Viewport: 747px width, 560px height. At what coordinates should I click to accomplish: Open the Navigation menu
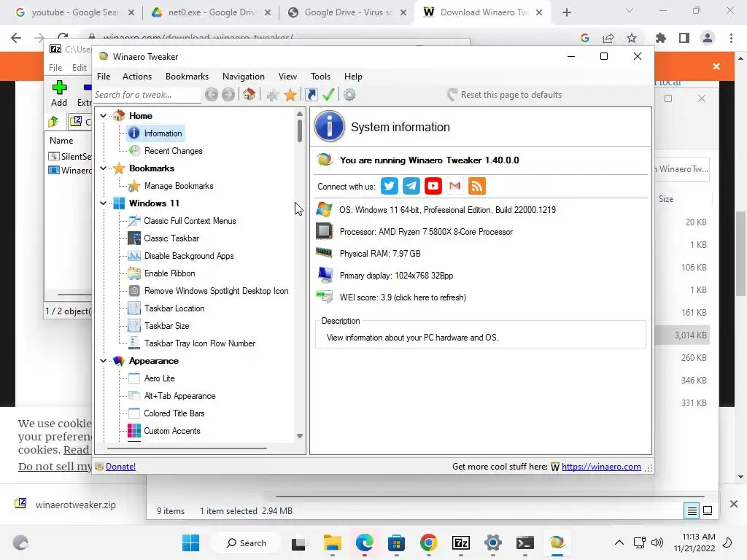(244, 77)
